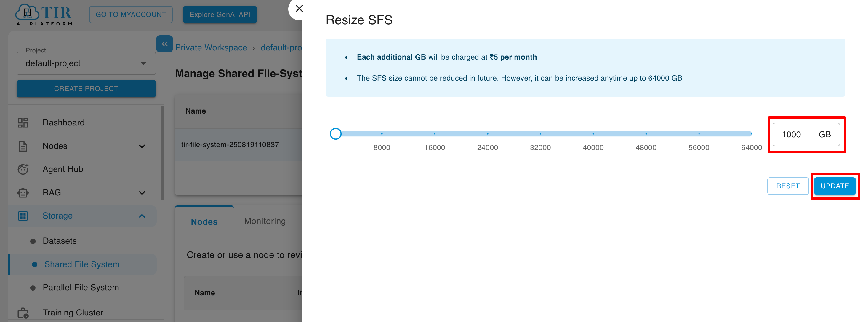Select the Parallel File System entry
868x322 pixels.
coord(81,287)
